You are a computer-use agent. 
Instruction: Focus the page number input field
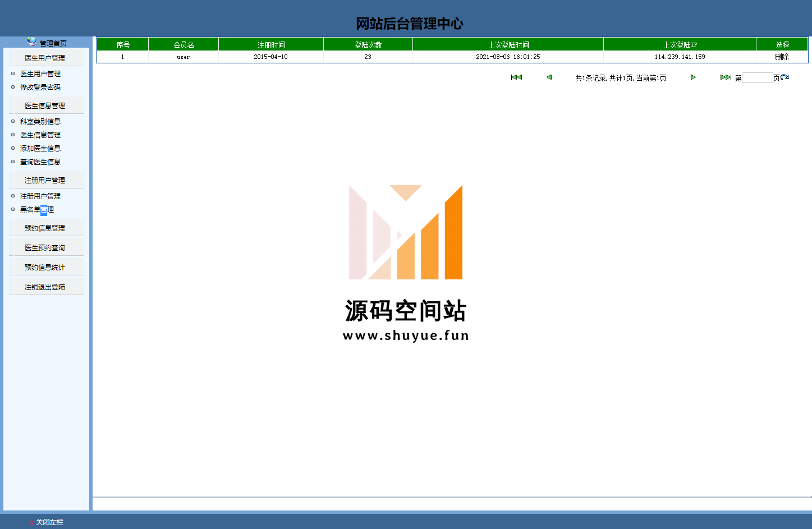pyautogui.click(x=757, y=78)
